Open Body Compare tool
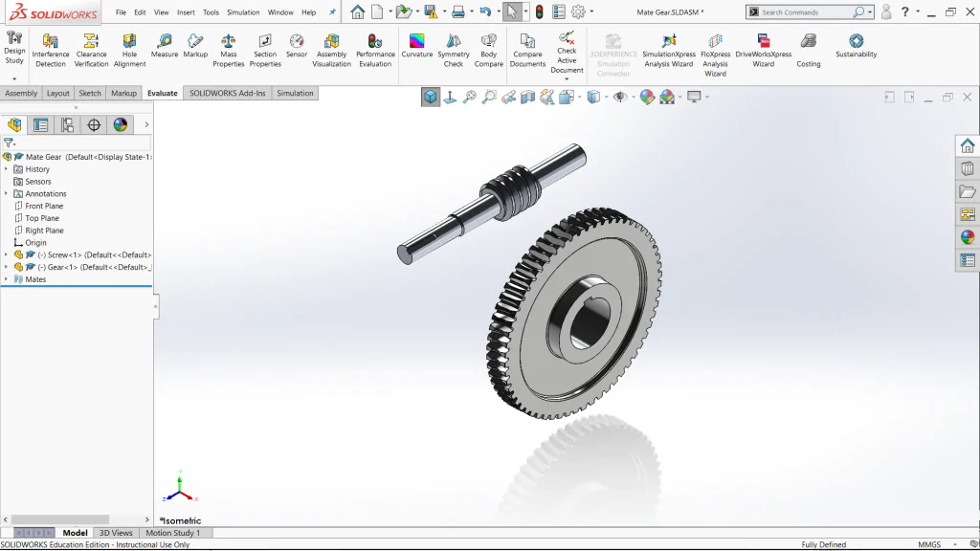The width and height of the screenshot is (980, 551). (489, 50)
